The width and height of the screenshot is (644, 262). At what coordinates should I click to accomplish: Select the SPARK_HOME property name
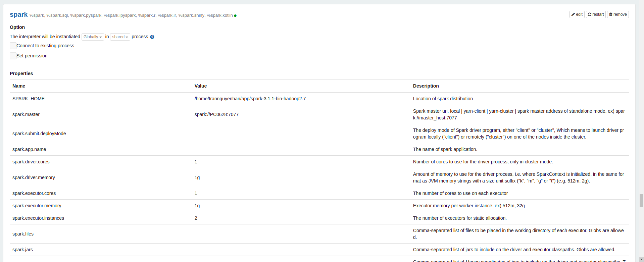29,99
